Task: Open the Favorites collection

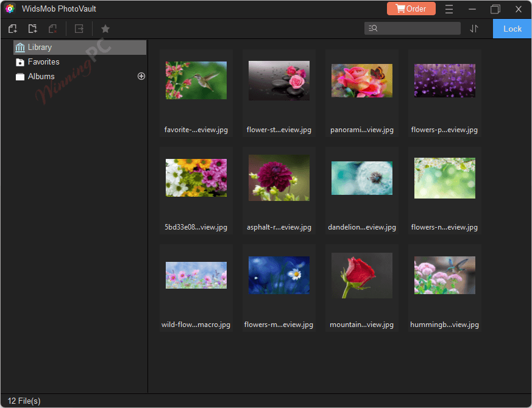Action: click(43, 62)
